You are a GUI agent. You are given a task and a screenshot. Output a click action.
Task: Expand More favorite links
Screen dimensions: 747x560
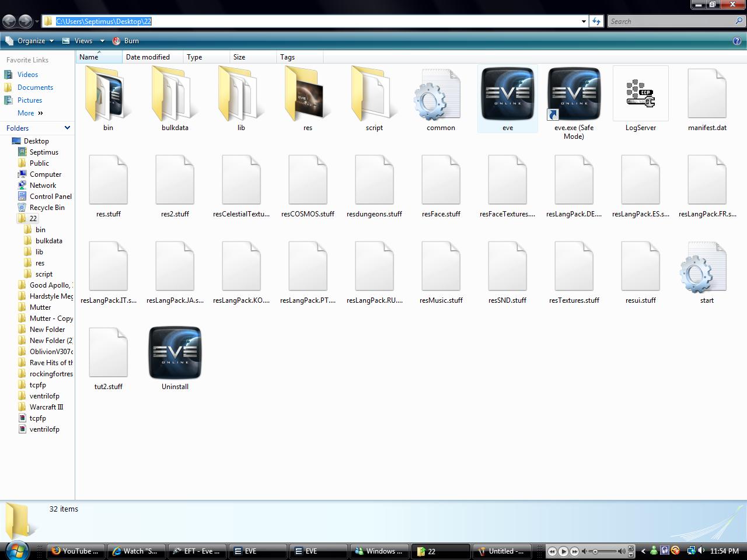(30, 113)
